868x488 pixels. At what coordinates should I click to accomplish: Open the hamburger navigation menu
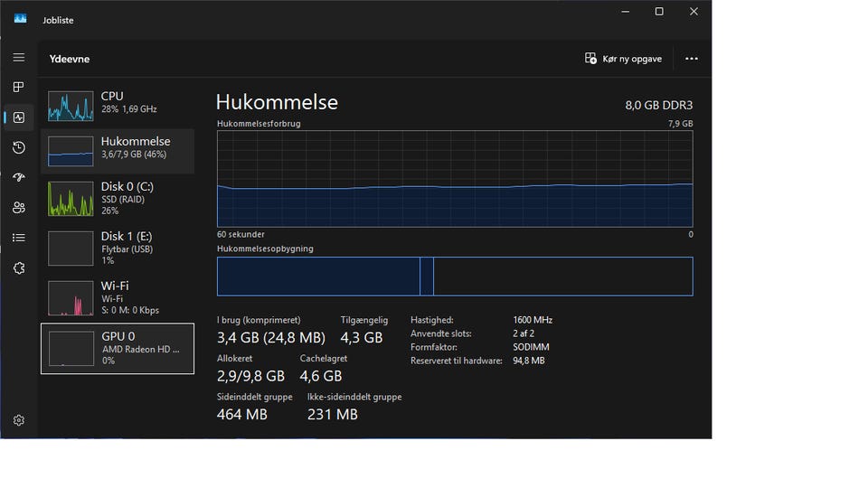tap(19, 57)
